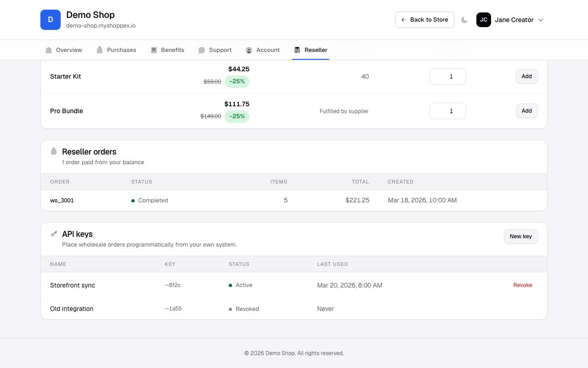This screenshot has height=368, width=588.
Task: Click the Pro Bundle product name
Action: click(x=67, y=111)
